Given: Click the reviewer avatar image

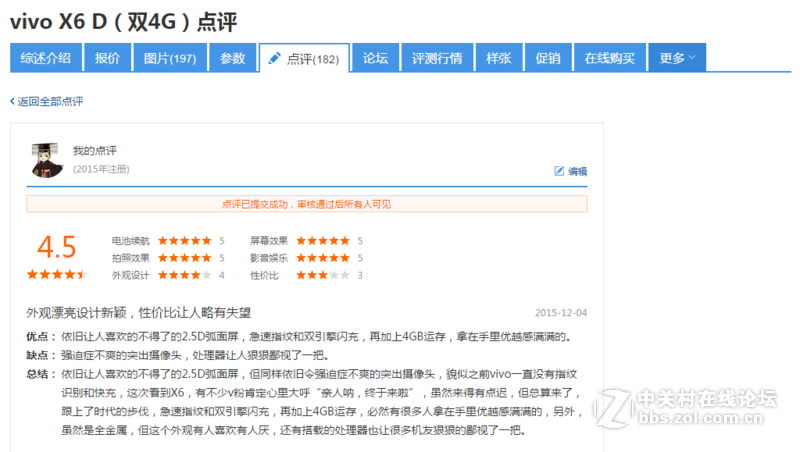Looking at the screenshot, I should point(47,160).
